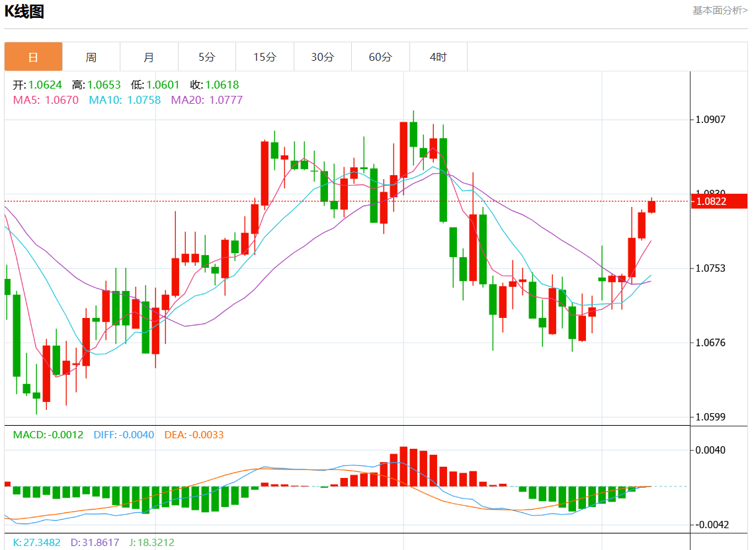Switch to the 周 weekly tab
This screenshot has height=550, width=756.
click(x=91, y=57)
